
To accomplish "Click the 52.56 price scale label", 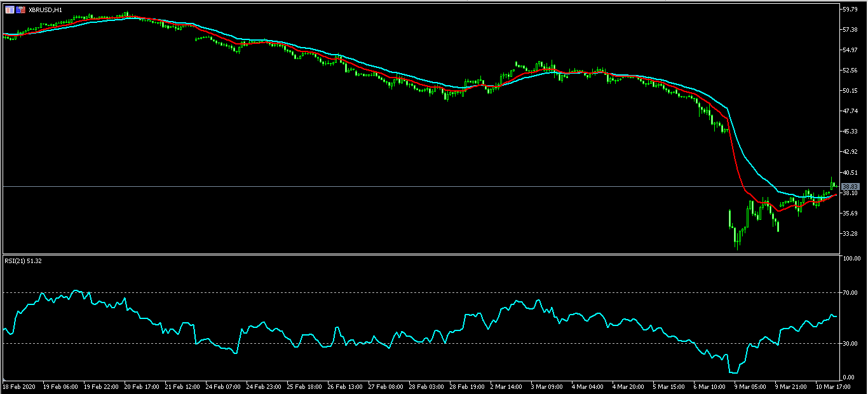I will click(850, 71).
